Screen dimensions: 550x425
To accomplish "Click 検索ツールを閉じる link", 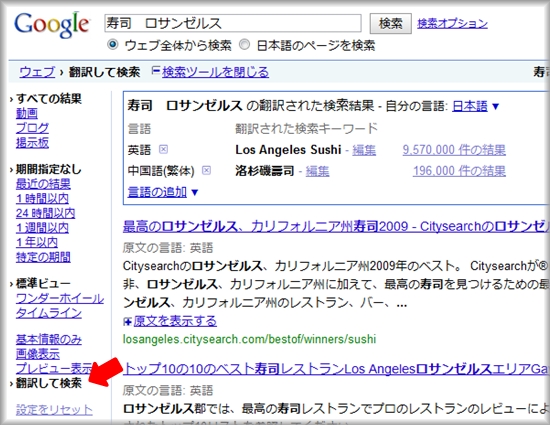I will 215,72.
